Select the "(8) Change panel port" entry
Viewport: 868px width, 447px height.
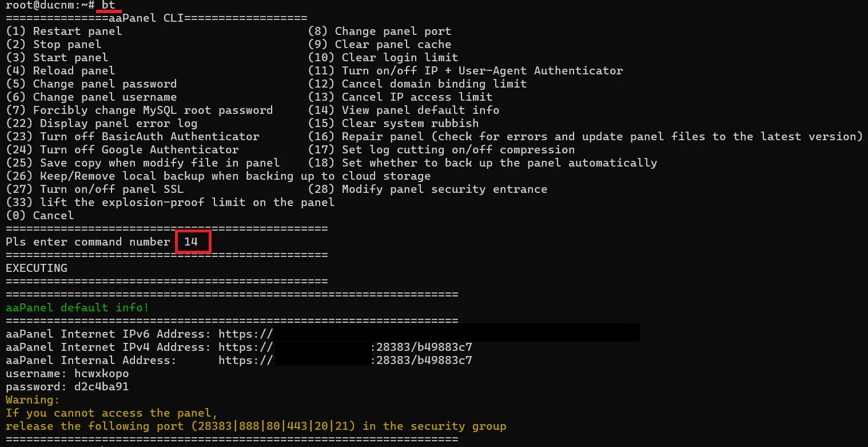[x=379, y=31]
